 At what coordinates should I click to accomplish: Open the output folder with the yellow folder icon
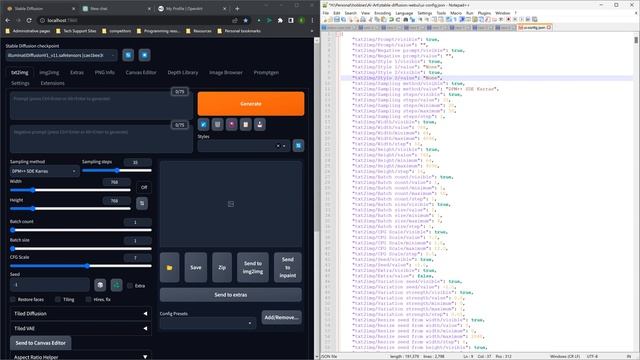169,268
